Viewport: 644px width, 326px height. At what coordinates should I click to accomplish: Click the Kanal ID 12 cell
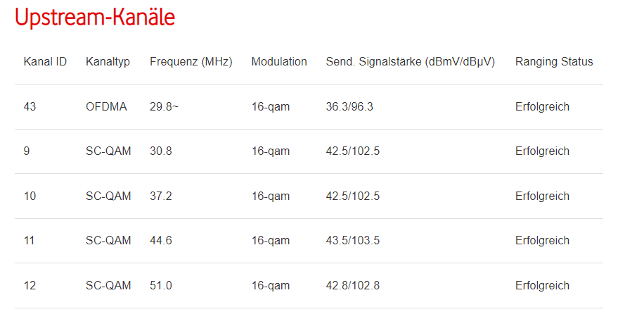tap(30, 286)
